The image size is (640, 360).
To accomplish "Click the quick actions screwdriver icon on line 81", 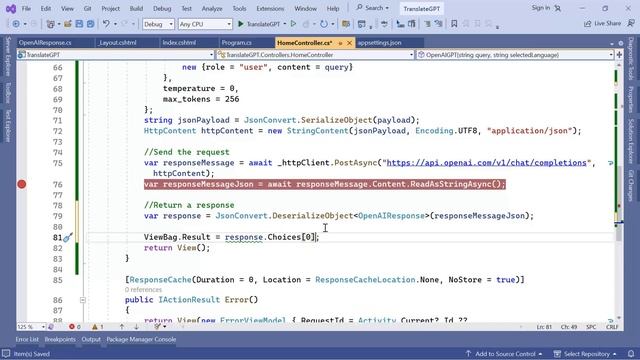I will tap(68, 237).
